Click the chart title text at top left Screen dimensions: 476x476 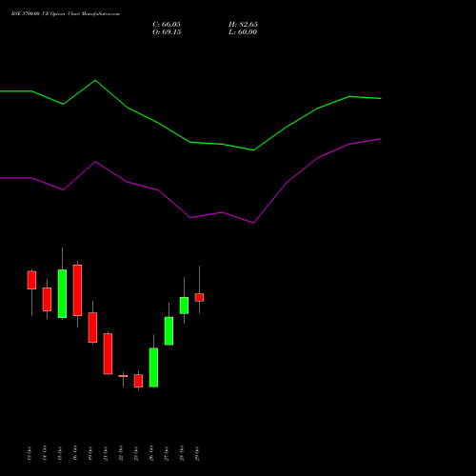pyautogui.click(x=66, y=14)
